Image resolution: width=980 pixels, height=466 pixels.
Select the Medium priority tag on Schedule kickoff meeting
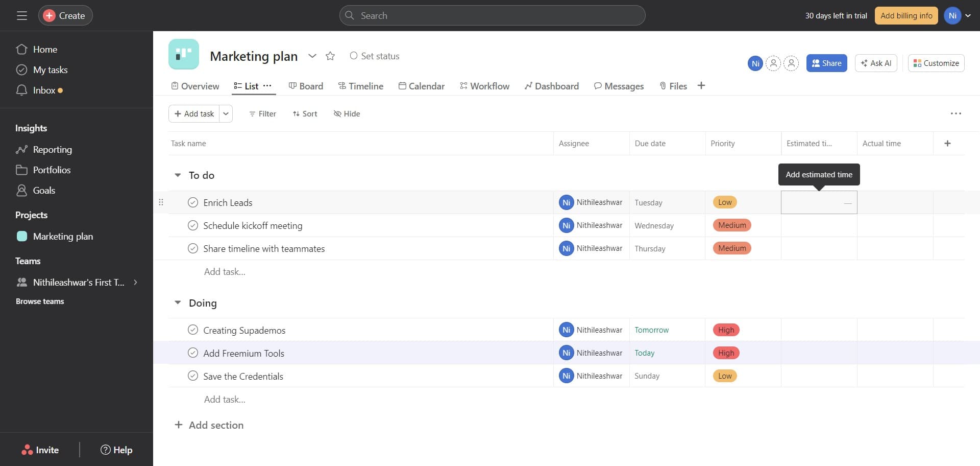(731, 225)
